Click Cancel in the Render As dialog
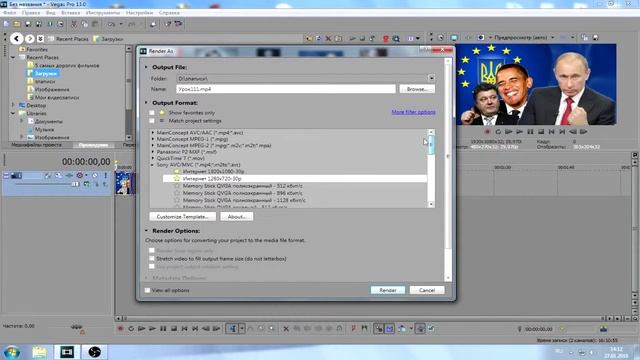The height and width of the screenshot is (360, 640). click(x=427, y=290)
